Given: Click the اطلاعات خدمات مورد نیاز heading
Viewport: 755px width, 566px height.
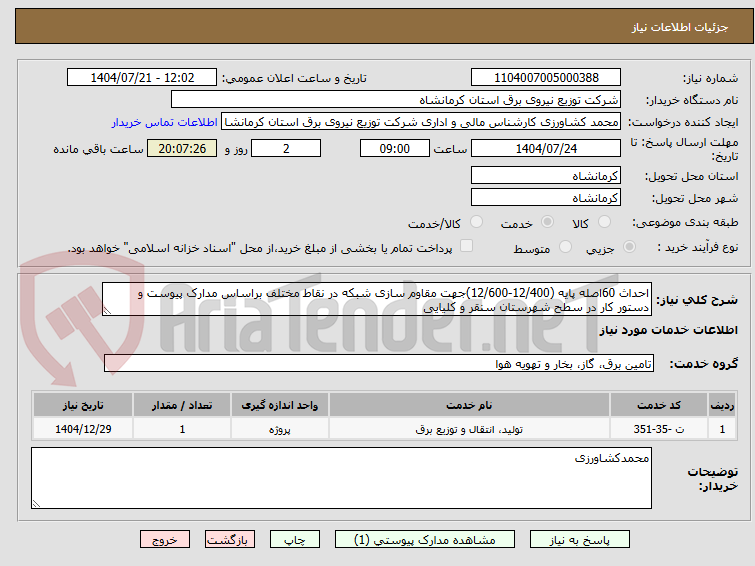Looking at the screenshot, I should pyautogui.click(x=668, y=330).
